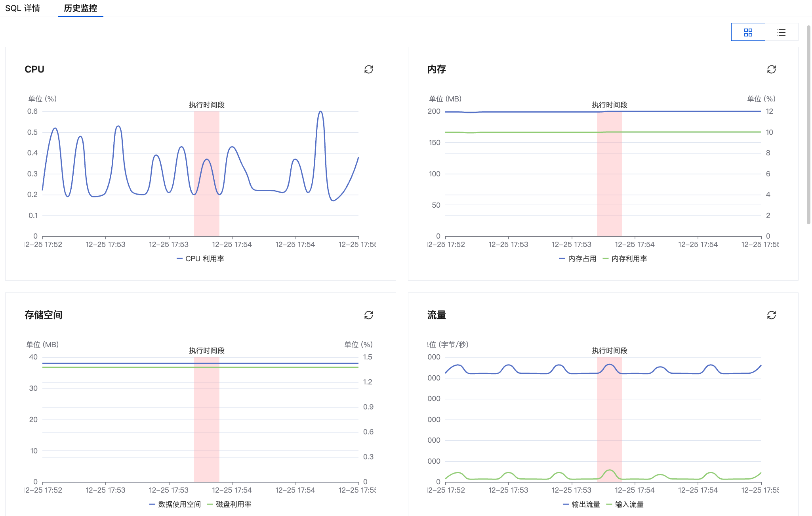The width and height of the screenshot is (812, 516).
Task: Select the 历史监控 tab
Action: coord(80,8)
